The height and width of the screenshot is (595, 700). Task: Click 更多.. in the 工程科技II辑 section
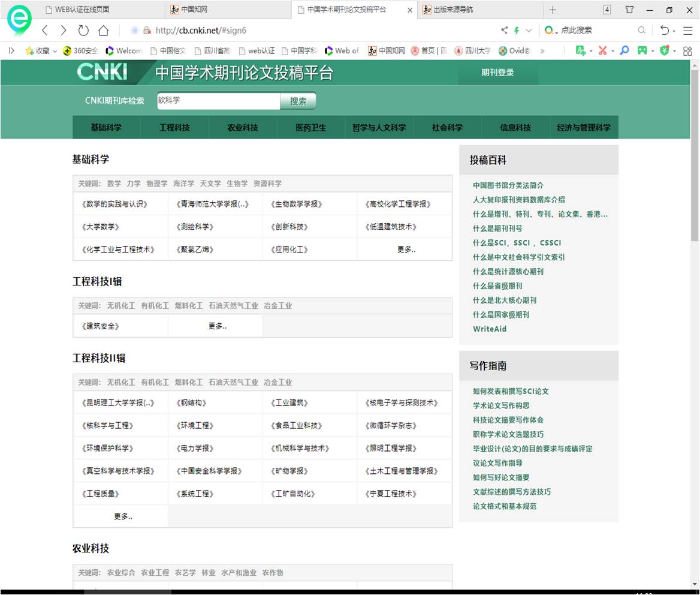123,516
